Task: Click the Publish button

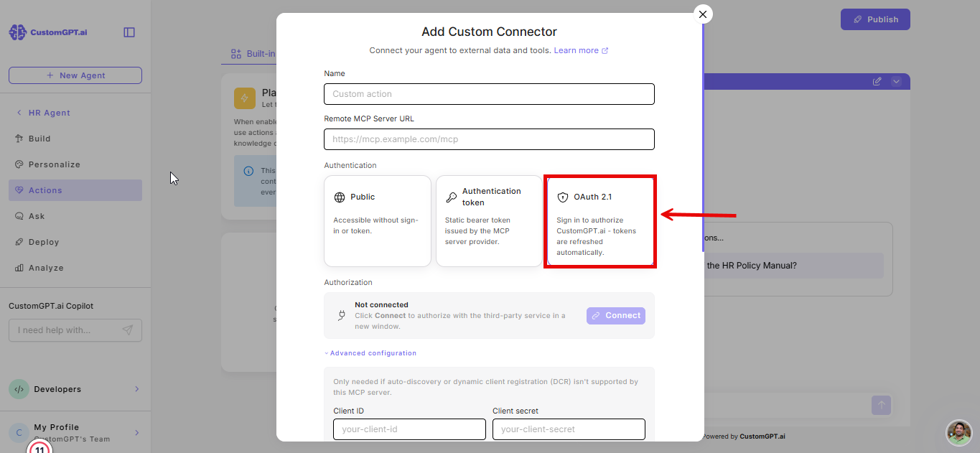Action: click(875, 19)
